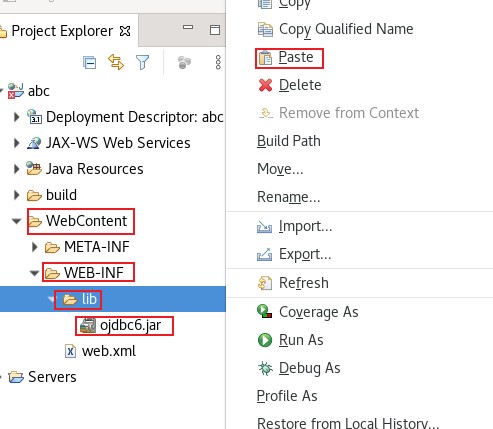Toggle Link with Editor arrows icon
This screenshot has height=429, width=493.
(x=116, y=62)
